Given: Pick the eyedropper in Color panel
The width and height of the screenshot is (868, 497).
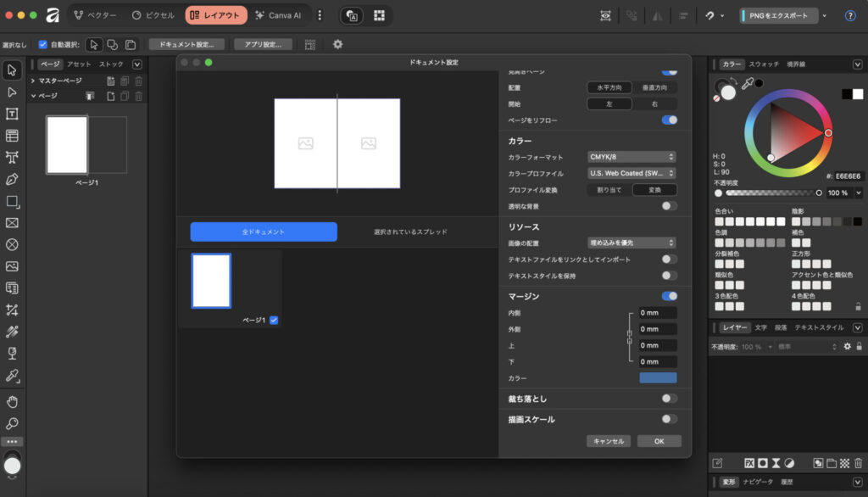Looking at the screenshot, I should point(748,85).
